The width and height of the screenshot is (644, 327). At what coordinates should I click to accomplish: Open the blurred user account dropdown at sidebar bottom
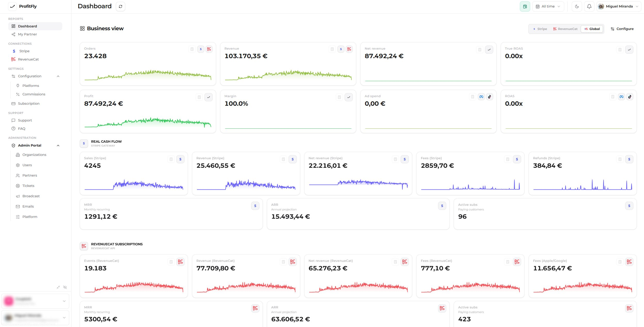[x=35, y=317]
